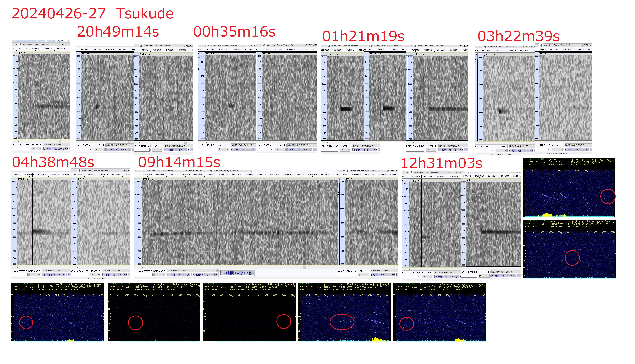Click scroll-left arrow under the 4:49:14.0 track
The height and width of the screenshot is (364, 635).
[x=82, y=142]
